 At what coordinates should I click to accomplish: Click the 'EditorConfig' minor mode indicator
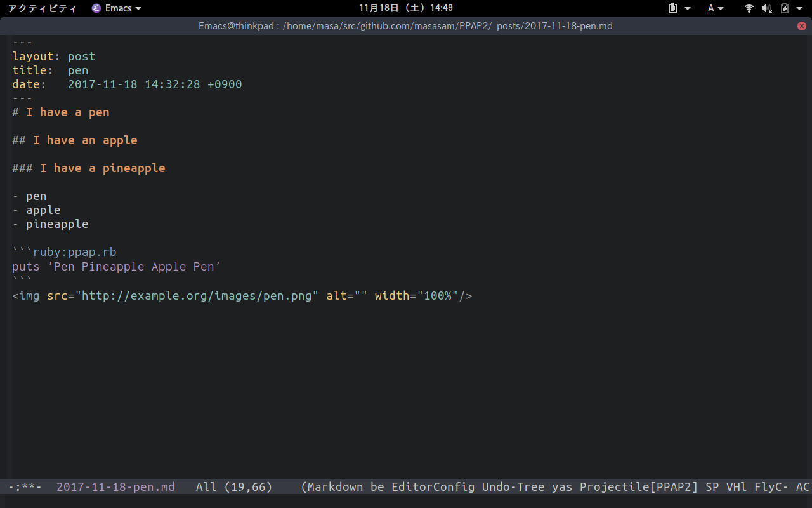(x=433, y=487)
